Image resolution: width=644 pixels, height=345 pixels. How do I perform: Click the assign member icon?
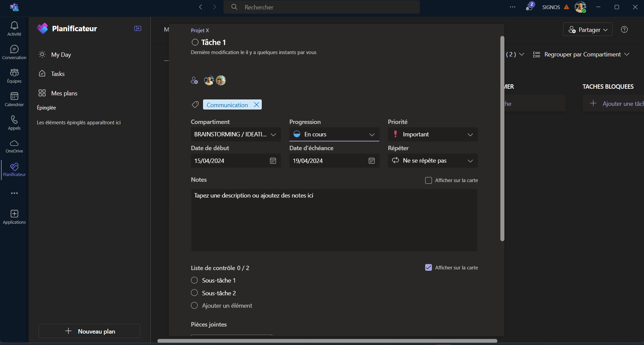pos(194,80)
